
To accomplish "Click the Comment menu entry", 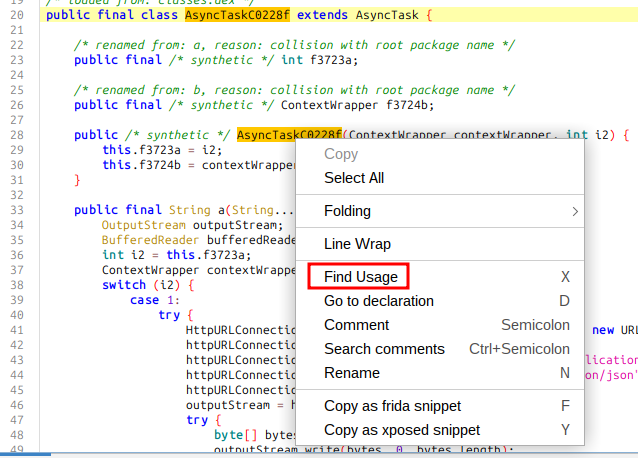I will click(357, 325).
